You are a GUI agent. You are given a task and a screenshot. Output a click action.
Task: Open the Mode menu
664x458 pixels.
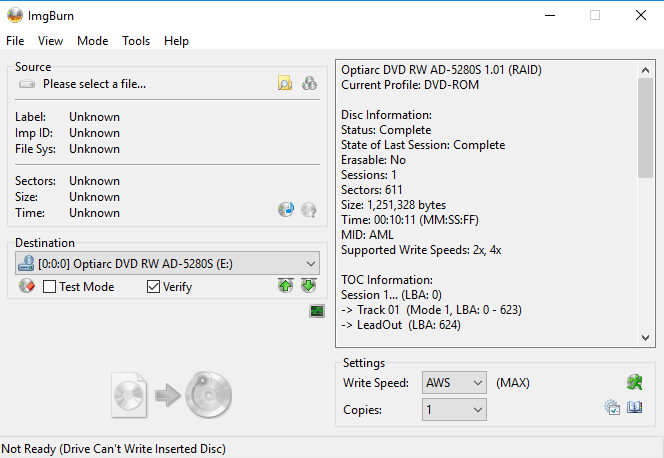(x=92, y=41)
